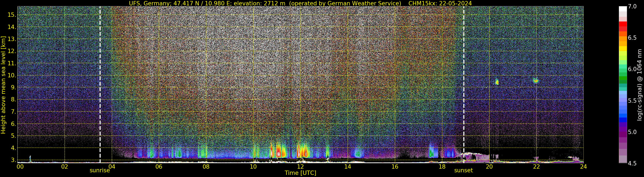Click the 'sunset' label below the time axis
Image resolution: width=644 pixels, height=177 pixels.
click(x=464, y=171)
